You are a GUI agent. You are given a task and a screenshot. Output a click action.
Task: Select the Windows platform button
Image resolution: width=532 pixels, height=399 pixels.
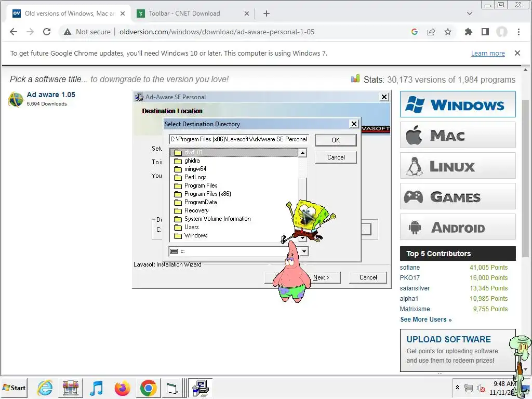458,104
